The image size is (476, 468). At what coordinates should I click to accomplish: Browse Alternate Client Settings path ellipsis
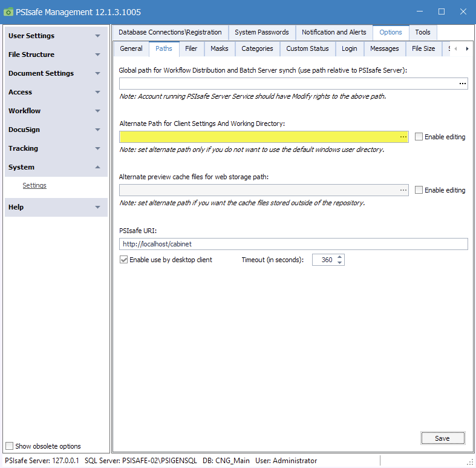coord(403,137)
